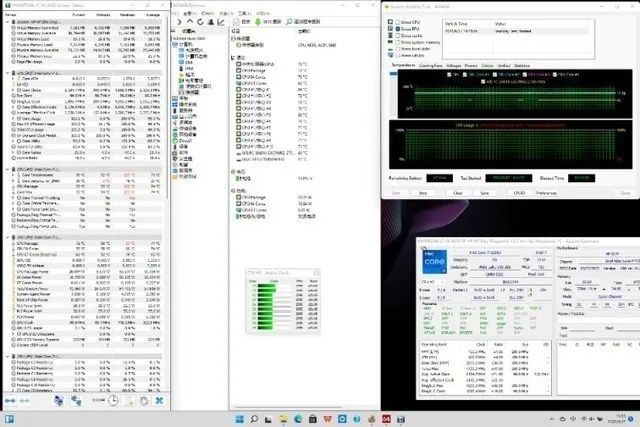Click the up-level arrow in AIDA64 toolbar

pos(190,22)
